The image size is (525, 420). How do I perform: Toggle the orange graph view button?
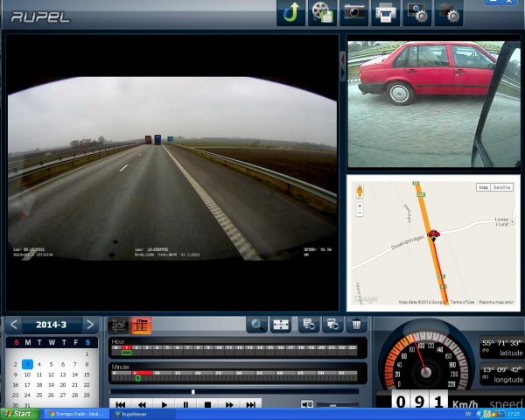(x=140, y=325)
